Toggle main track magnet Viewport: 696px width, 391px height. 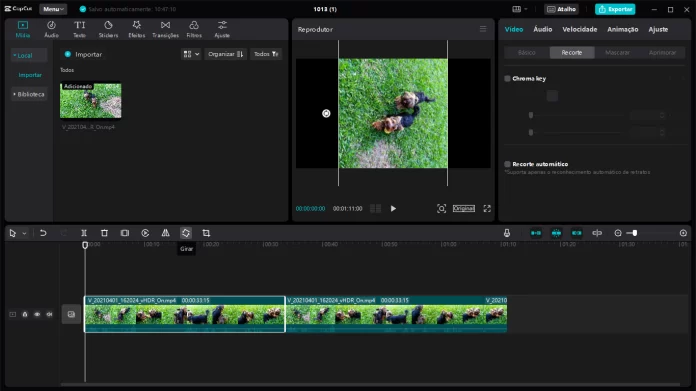[x=536, y=233]
